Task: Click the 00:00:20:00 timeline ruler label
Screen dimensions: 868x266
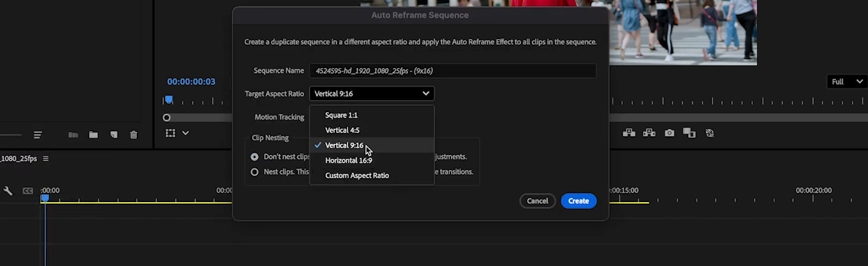Action: (813, 191)
